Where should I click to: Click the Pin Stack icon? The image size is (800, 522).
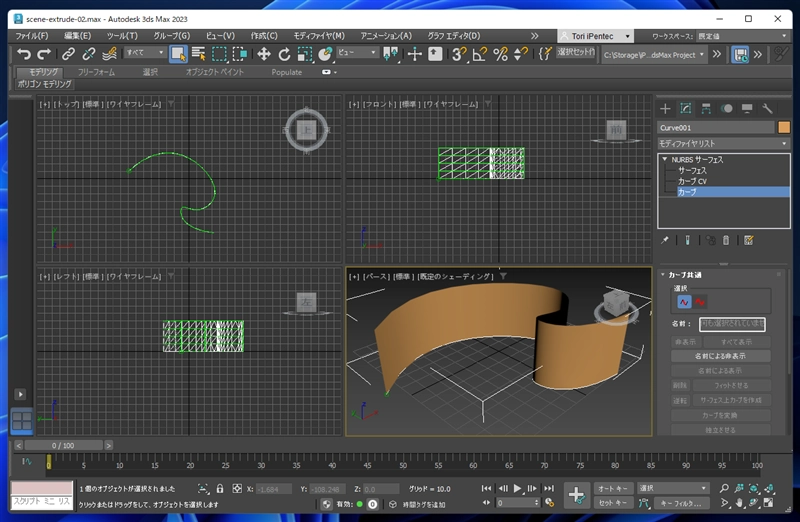[x=665, y=240]
